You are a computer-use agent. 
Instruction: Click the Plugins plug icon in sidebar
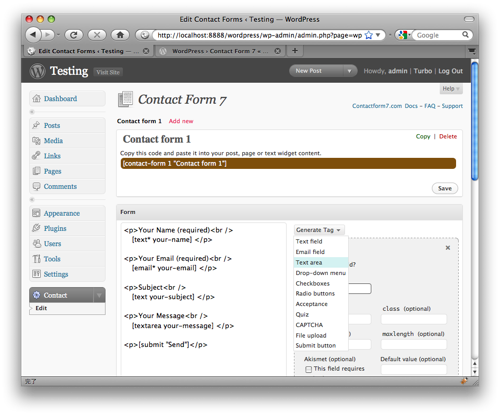tap(36, 228)
